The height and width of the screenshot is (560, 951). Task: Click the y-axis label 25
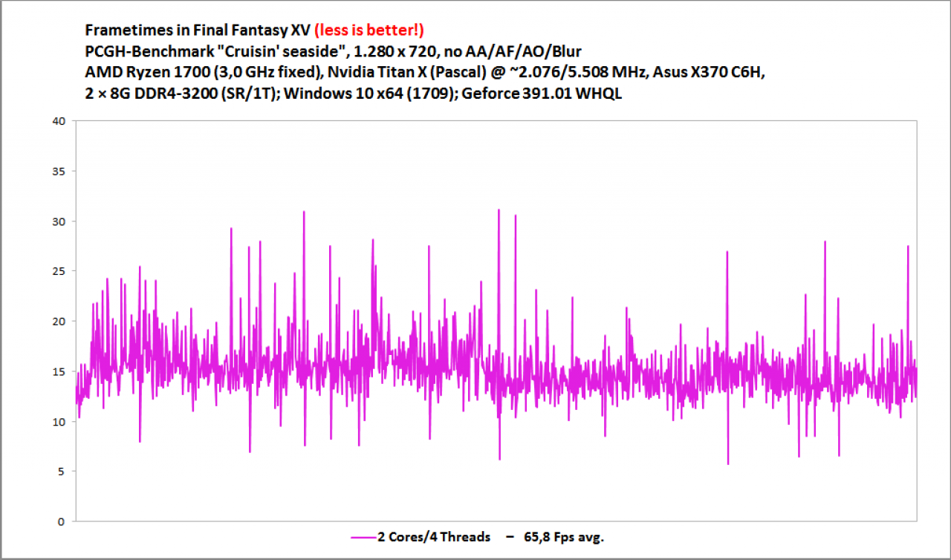(59, 272)
